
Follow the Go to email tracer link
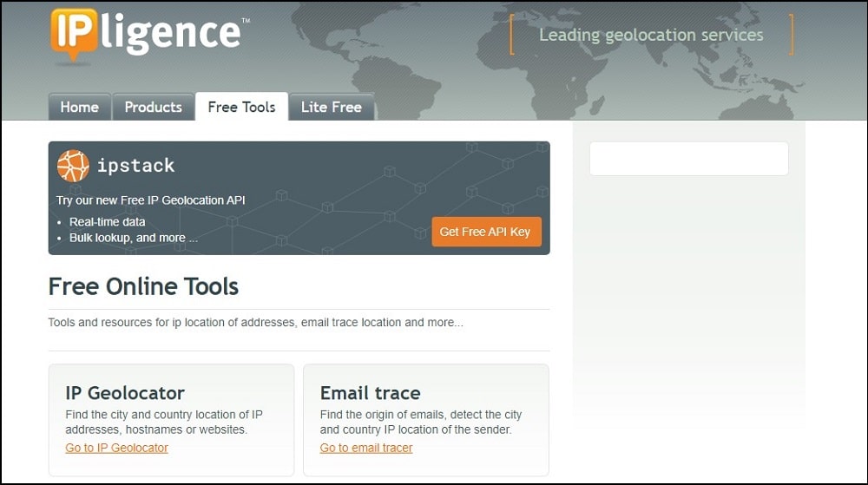(x=366, y=448)
